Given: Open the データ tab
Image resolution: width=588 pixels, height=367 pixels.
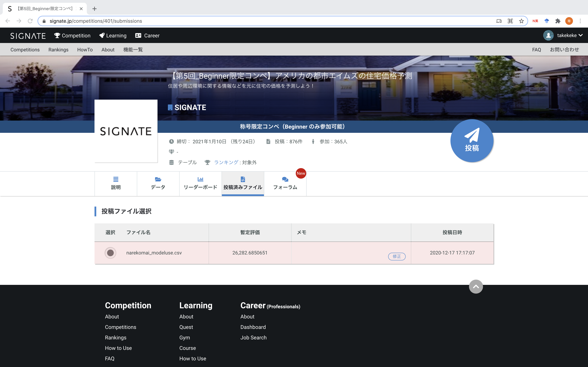Looking at the screenshot, I should pyautogui.click(x=158, y=183).
